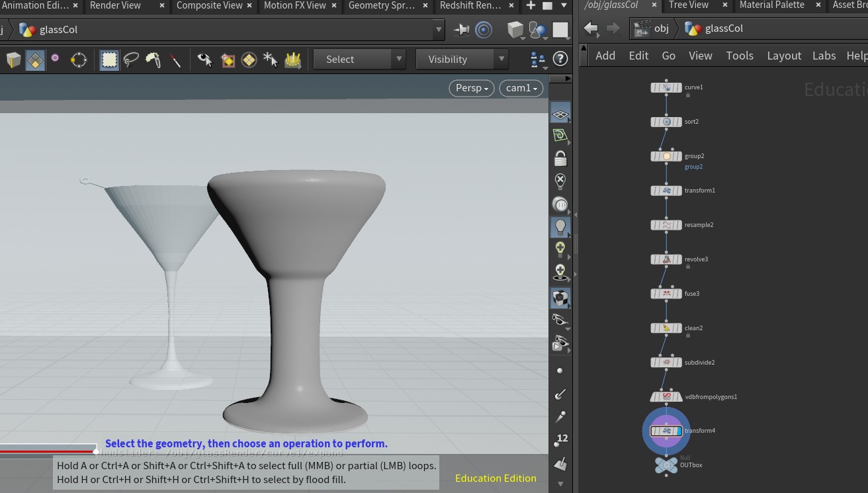Select the OUTbox null node
Image resolution: width=868 pixels, height=493 pixels.
[x=666, y=465]
